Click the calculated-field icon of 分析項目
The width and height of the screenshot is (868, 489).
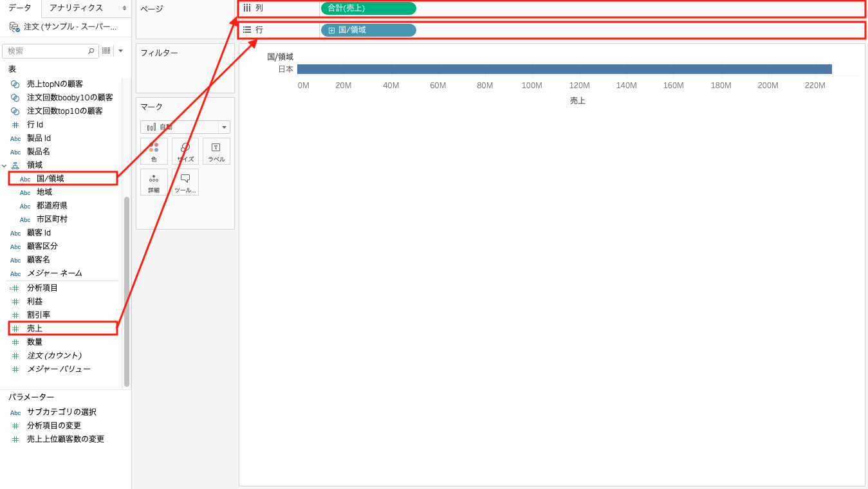[15, 288]
